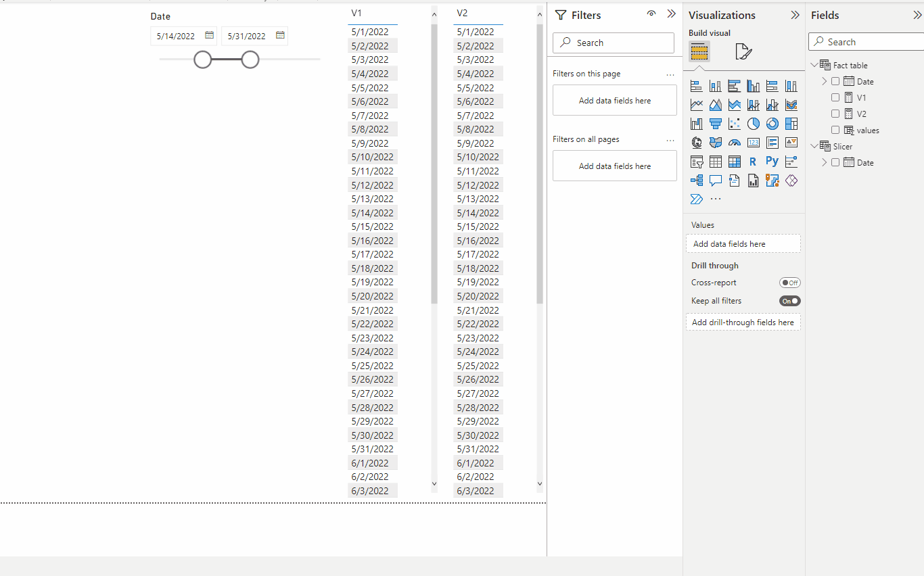Select the matrix visual
Screen dimensions: 924x576
(x=734, y=162)
